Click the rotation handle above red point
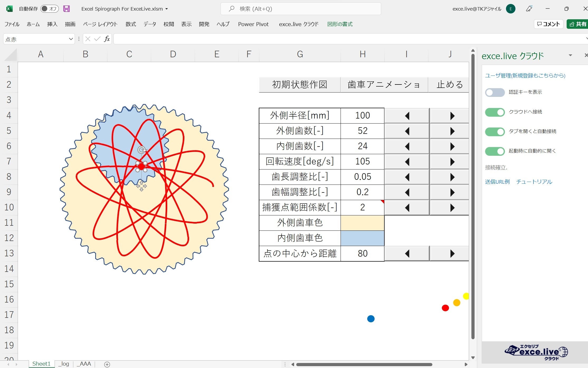Screen dimensions: 588x368 pyautogui.click(x=142, y=150)
